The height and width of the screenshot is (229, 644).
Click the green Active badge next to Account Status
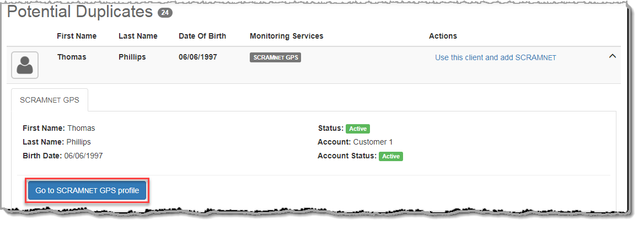[x=390, y=156]
